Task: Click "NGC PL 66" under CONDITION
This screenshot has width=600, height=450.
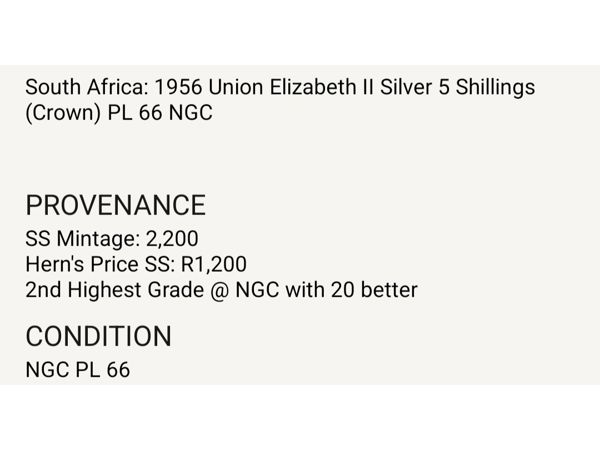Action: [x=78, y=369]
